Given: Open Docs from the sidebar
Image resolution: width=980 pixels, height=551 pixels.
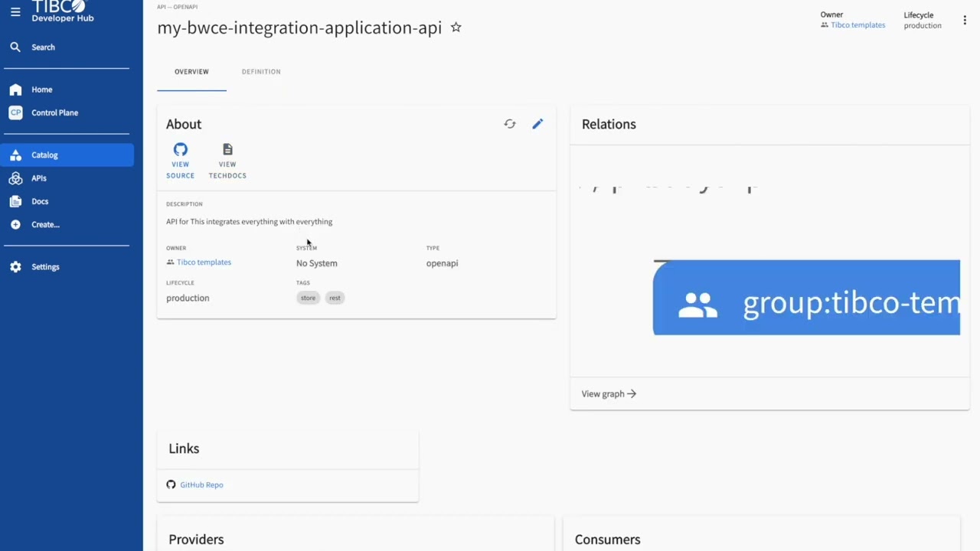Looking at the screenshot, I should 67,201.
